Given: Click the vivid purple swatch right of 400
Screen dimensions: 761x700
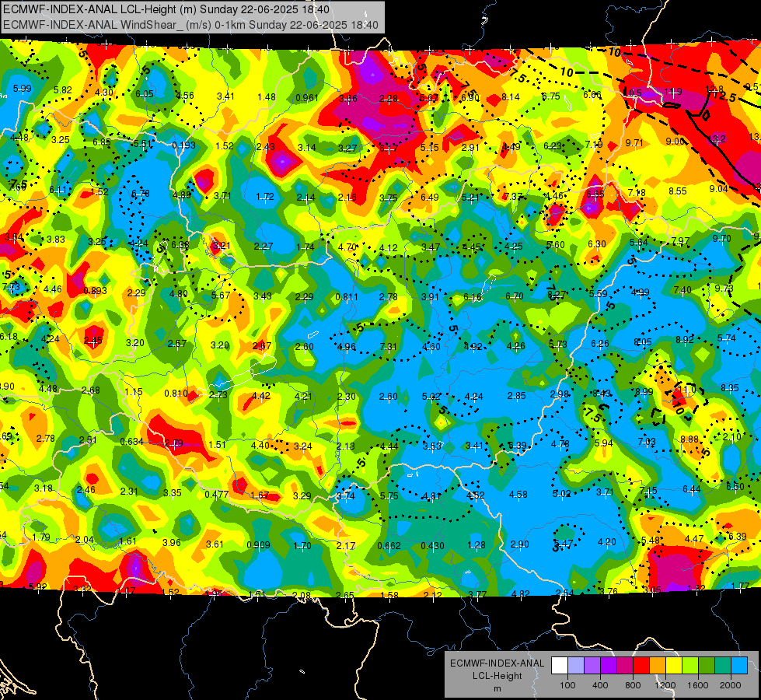Looking at the screenshot, I should click(x=609, y=665).
